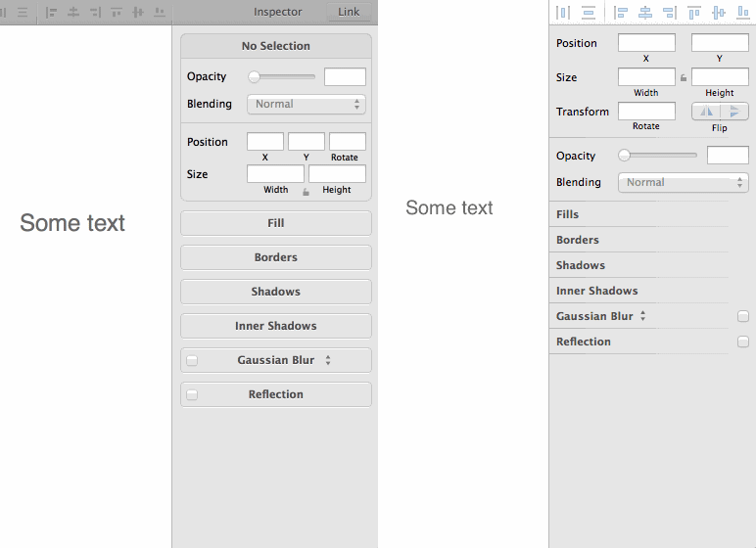Click the Reflection label in right panel

[x=584, y=342]
